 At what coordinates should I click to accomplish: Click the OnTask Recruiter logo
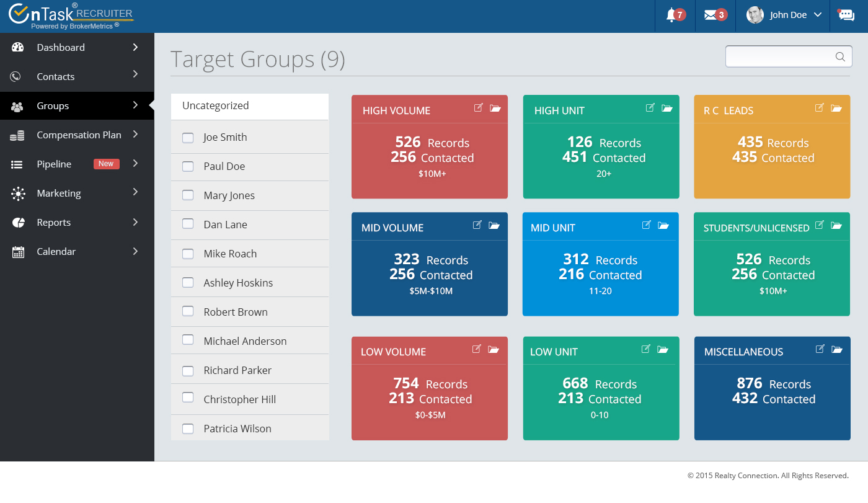pos(71,16)
